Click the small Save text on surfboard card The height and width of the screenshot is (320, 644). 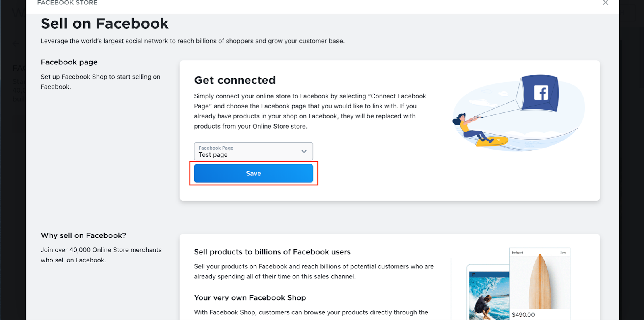(x=563, y=253)
